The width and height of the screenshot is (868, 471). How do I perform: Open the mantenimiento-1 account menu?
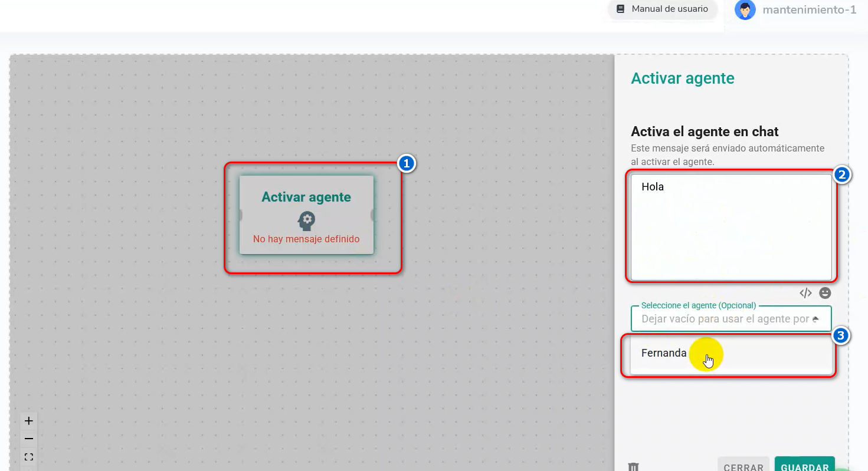[x=809, y=10]
